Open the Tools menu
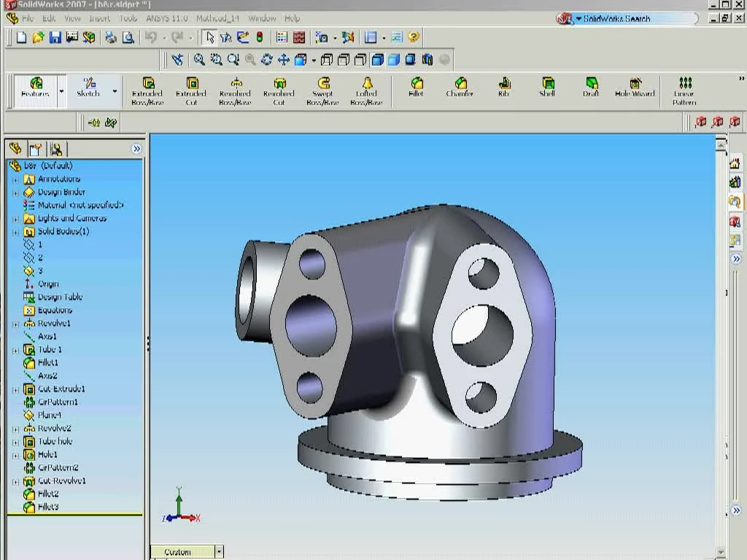 [128, 18]
